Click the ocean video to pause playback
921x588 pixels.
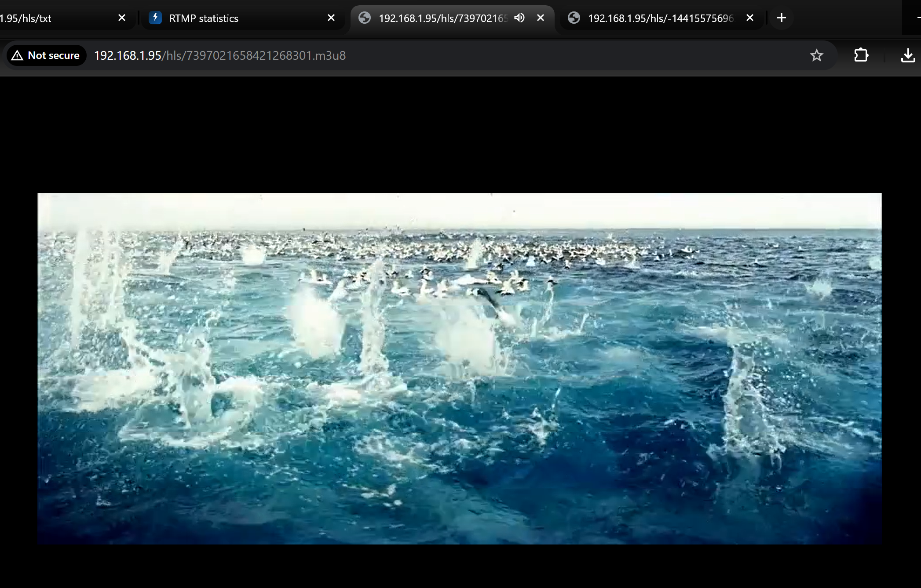(459, 368)
